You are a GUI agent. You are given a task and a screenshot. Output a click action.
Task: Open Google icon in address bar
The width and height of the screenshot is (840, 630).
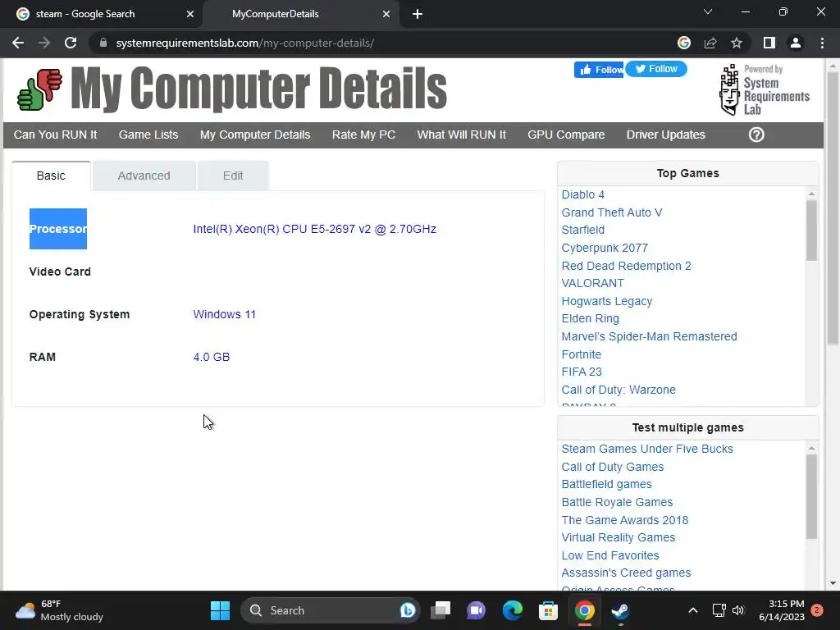684,43
